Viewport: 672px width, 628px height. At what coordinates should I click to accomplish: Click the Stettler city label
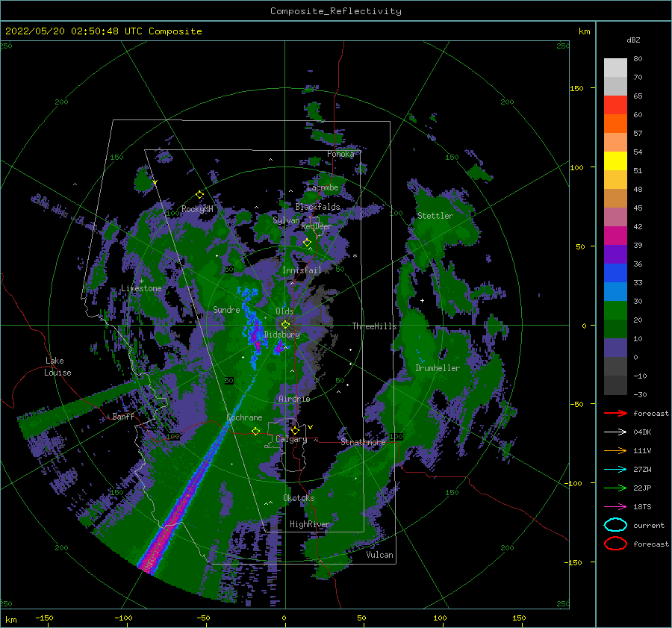(435, 216)
